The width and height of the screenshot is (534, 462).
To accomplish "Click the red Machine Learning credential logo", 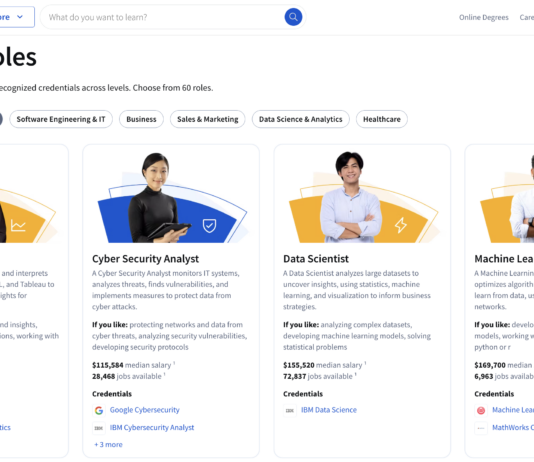I will coord(481,411).
